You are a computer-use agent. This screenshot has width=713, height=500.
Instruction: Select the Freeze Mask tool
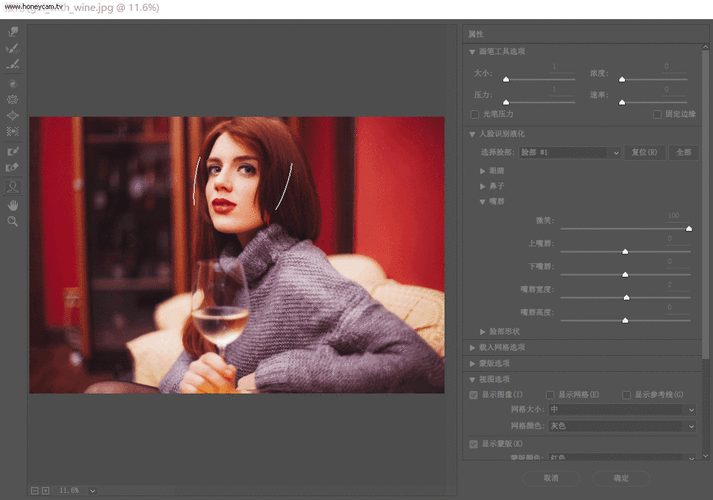[x=13, y=151]
